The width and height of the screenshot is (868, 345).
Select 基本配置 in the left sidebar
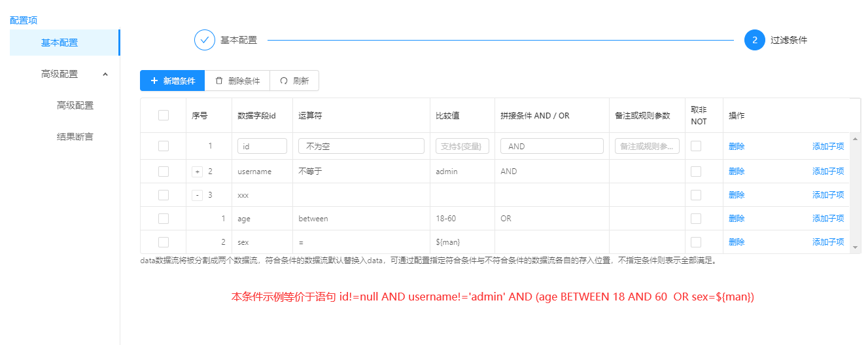pyautogui.click(x=60, y=43)
